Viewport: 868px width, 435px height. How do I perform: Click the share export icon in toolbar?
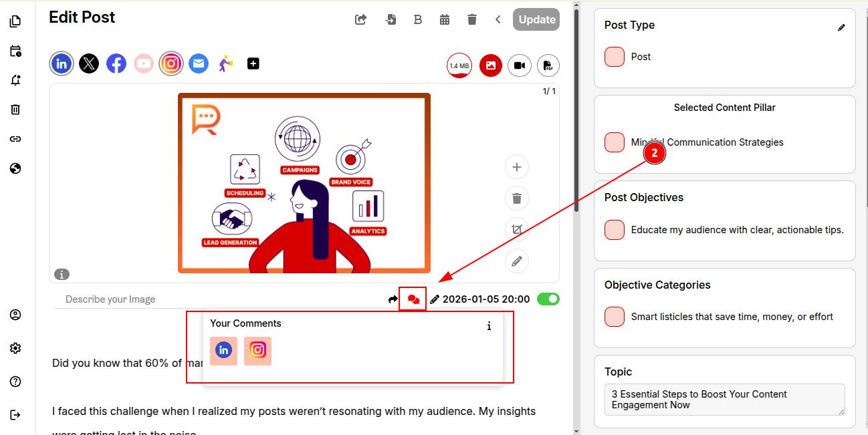(x=360, y=19)
